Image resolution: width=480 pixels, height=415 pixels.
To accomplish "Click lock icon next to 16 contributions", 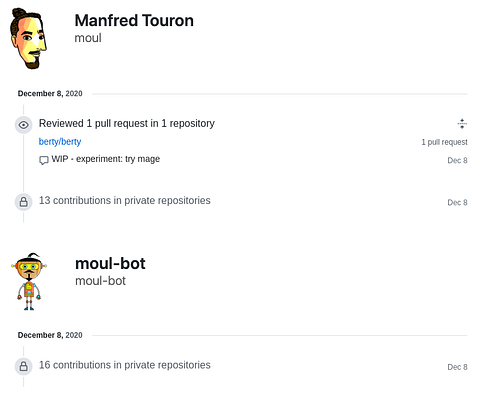I will click(x=23, y=366).
